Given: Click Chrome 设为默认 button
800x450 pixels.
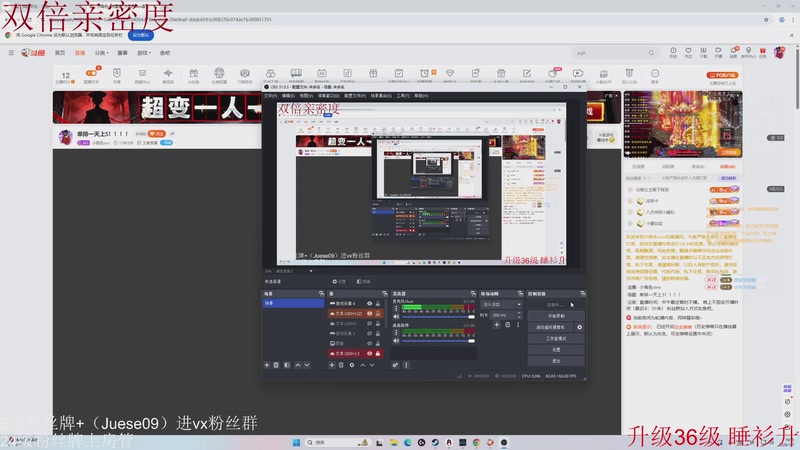Looking at the screenshot, I should click(141, 35).
